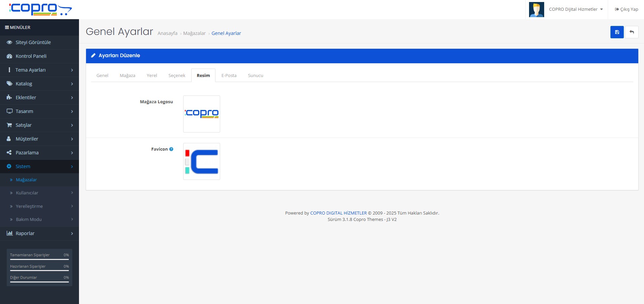The width and height of the screenshot is (644, 304).
Task: Click the Çıkış Yap logout link
Action: [x=626, y=9]
